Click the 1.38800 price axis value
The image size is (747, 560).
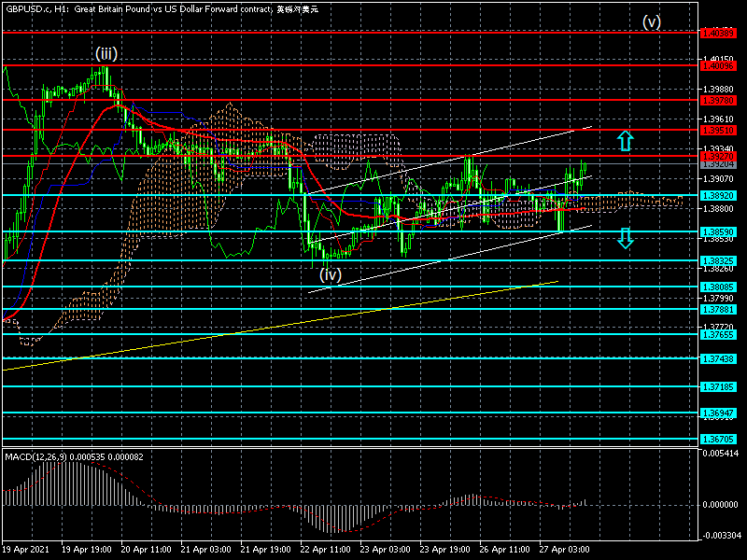click(x=718, y=208)
